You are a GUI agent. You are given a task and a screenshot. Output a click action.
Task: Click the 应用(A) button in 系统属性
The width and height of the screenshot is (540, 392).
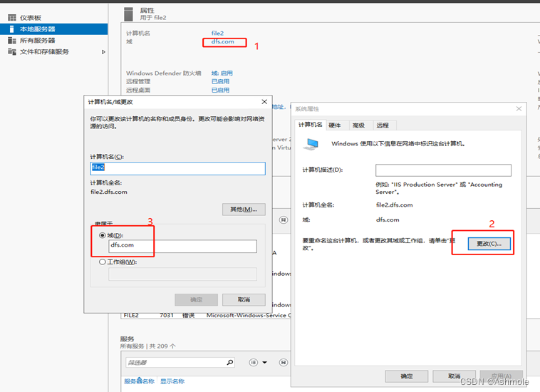502,376
